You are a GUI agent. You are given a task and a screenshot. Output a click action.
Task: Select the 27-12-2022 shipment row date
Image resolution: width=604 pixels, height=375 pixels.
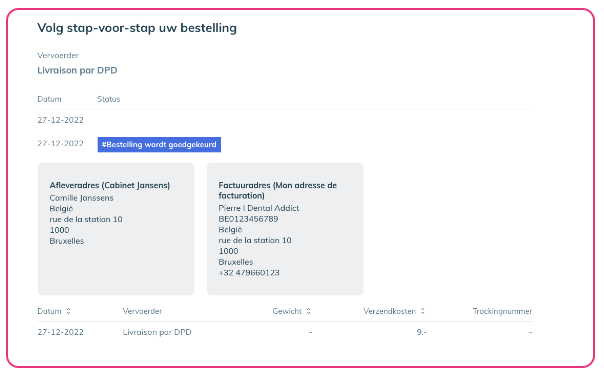click(60, 332)
